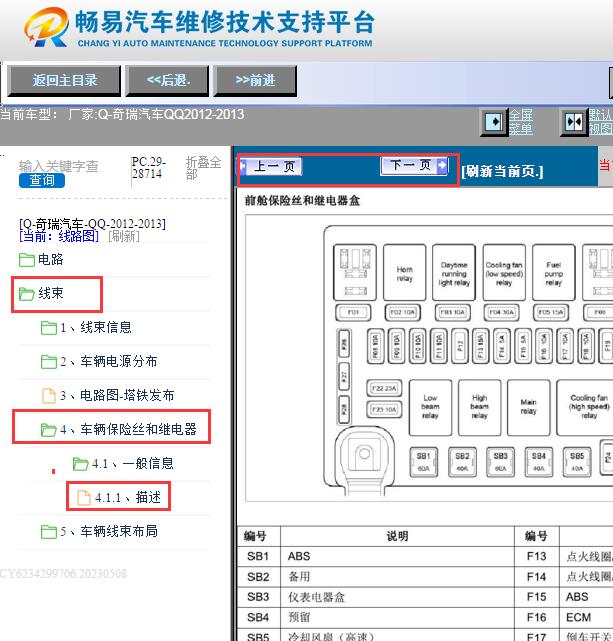Screen dimensions: 613x641
Task: Click the 仪表电器盒 table cell
Action: (397, 597)
